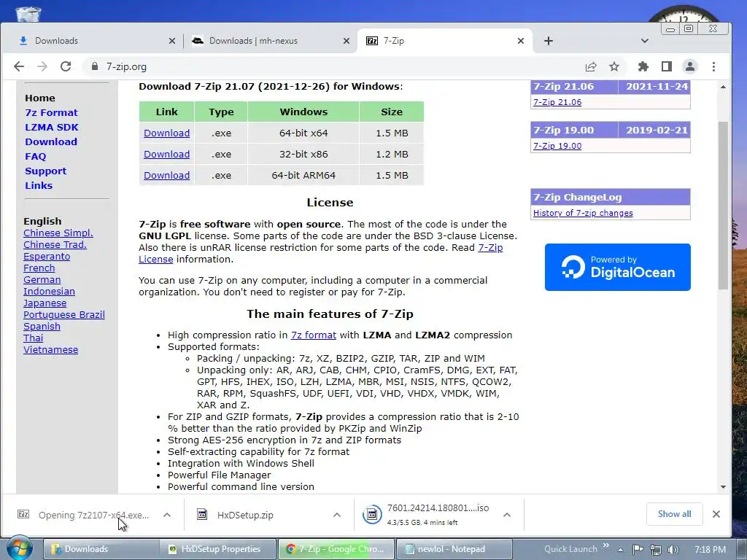Open the Chrome side panel icon
The image size is (747, 560).
[667, 66]
